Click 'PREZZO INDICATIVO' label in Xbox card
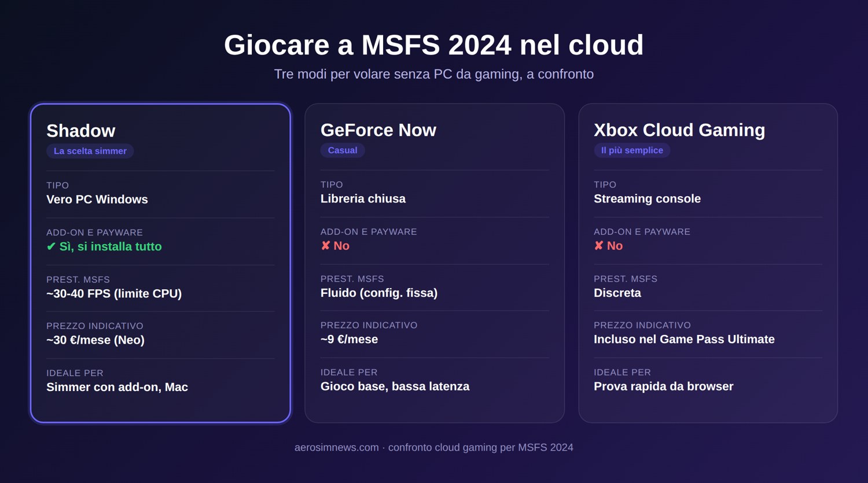The height and width of the screenshot is (483, 868). click(x=642, y=326)
